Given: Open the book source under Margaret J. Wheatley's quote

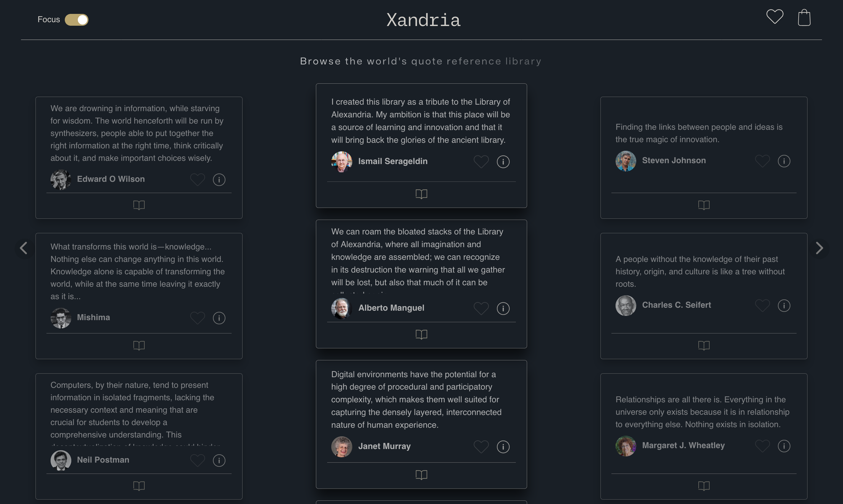Looking at the screenshot, I should (x=704, y=486).
